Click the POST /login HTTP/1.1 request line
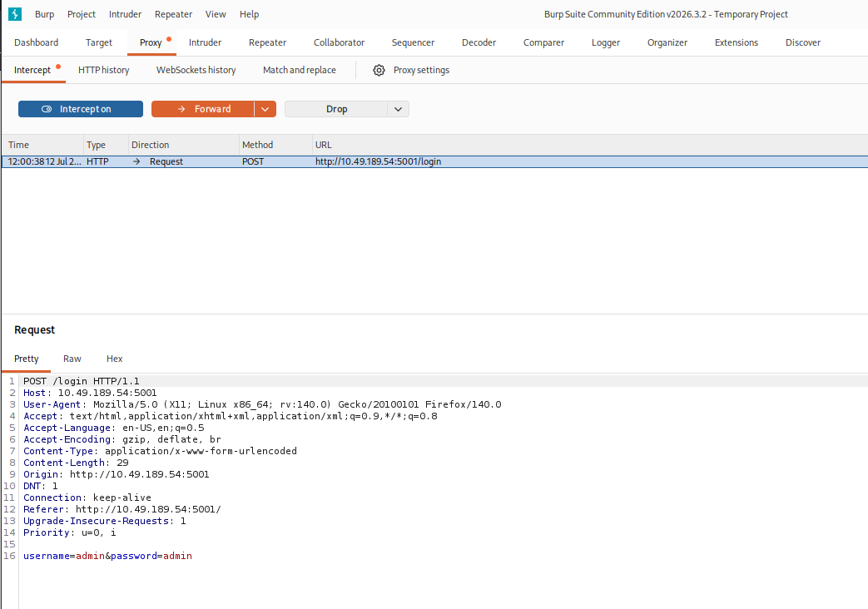This screenshot has height=609, width=868. point(82,381)
